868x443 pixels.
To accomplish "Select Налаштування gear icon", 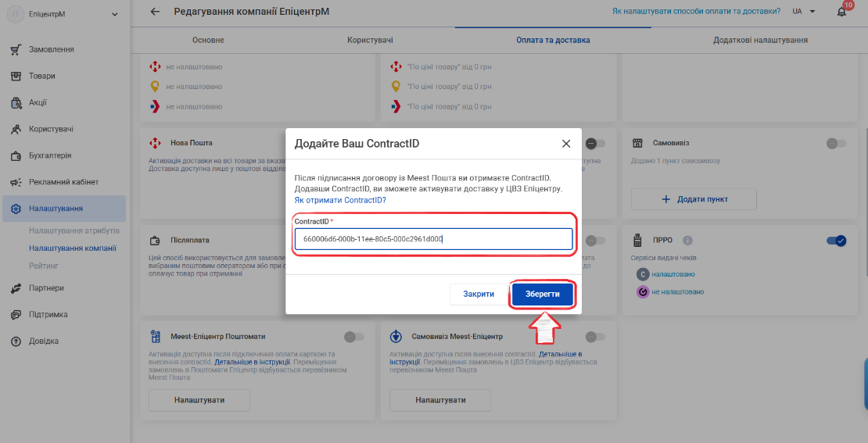I will coord(16,209).
